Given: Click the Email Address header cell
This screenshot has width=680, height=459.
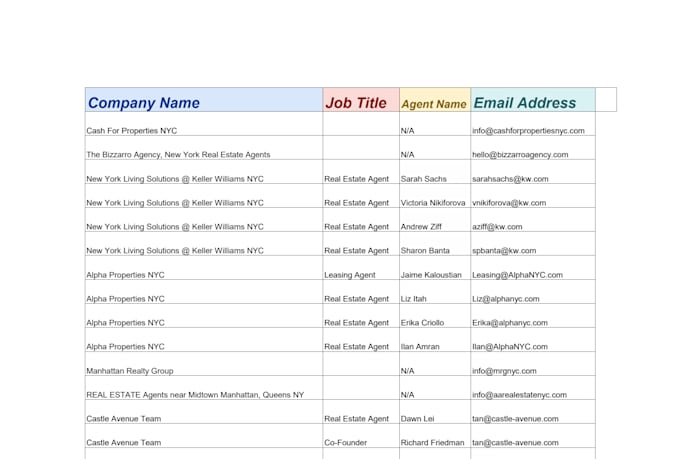Looking at the screenshot, I should click(x=533, y=99).
